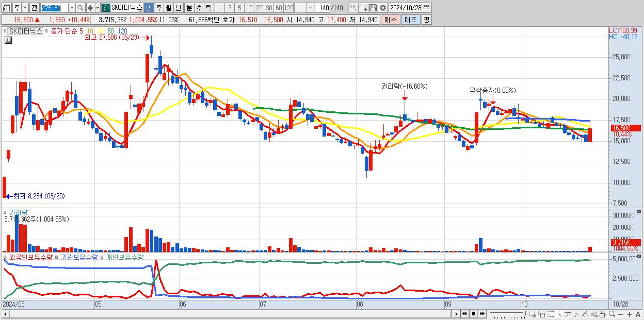Click the 매도 sell button
Viewport: 644px width, 320px height.
point(411,20)
